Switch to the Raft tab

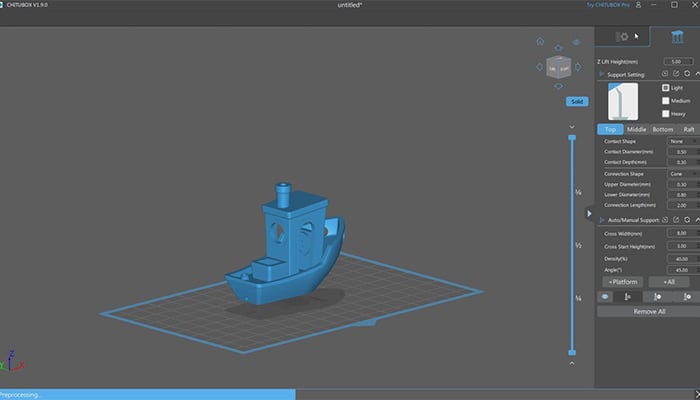pyautogui.click(x=688, y=129)
